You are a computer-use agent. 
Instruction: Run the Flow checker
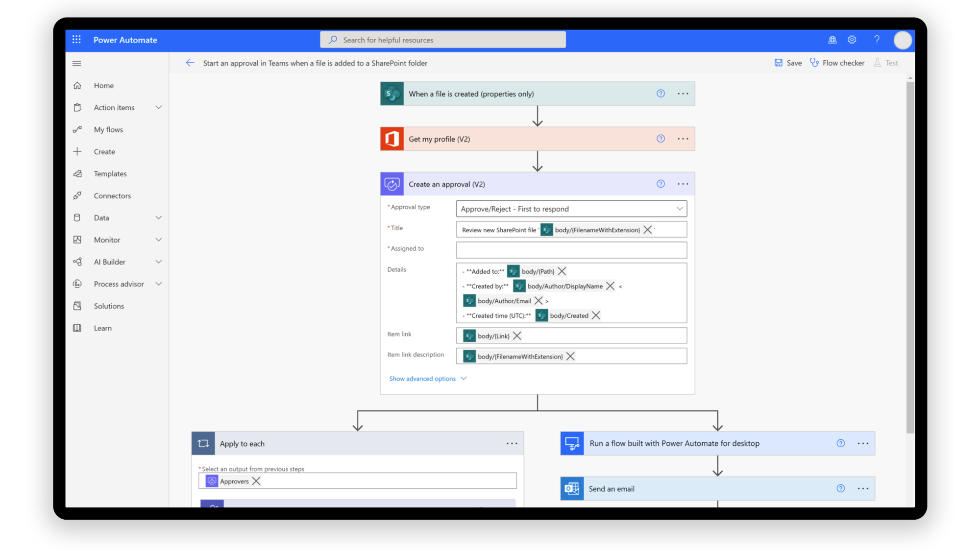pos(837,63)
